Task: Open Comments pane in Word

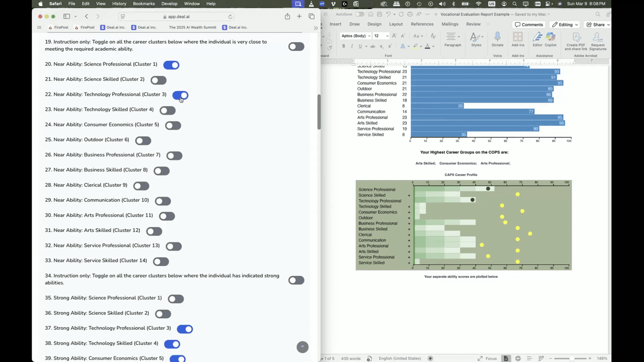Action: pos(529,25)
